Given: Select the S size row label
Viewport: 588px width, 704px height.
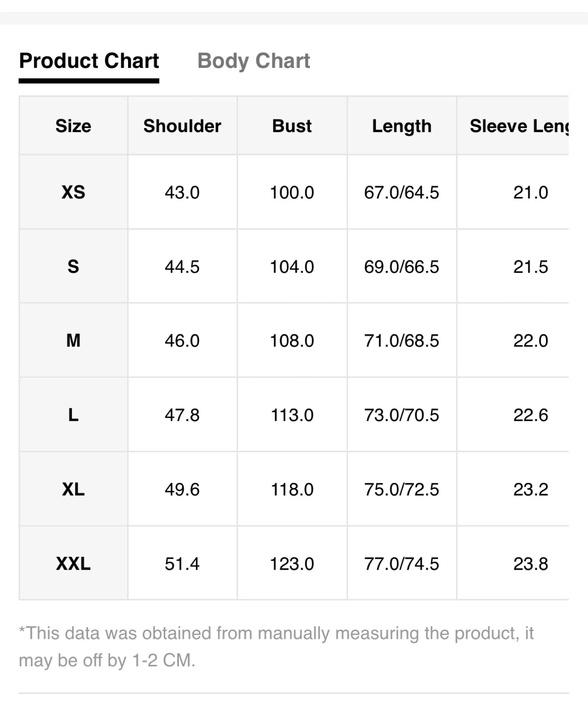Looking at the screenshot, I should point(73,266).
